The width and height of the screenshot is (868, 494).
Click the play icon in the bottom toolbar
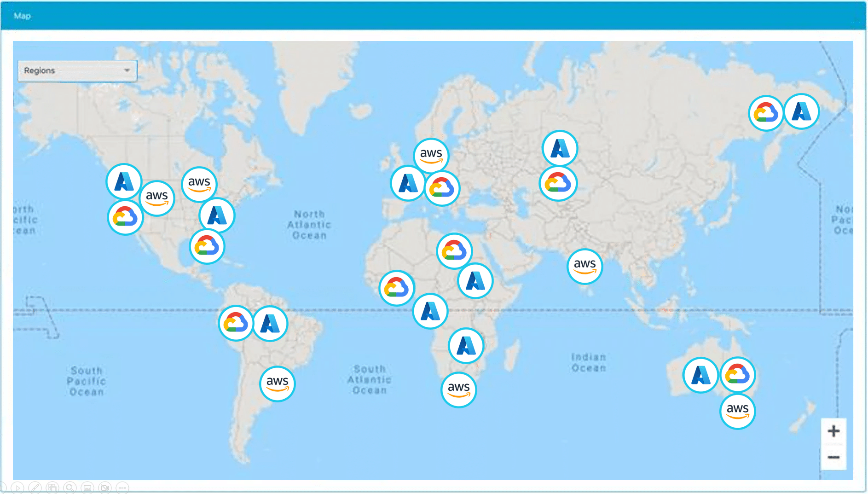(x=17, y=487)
